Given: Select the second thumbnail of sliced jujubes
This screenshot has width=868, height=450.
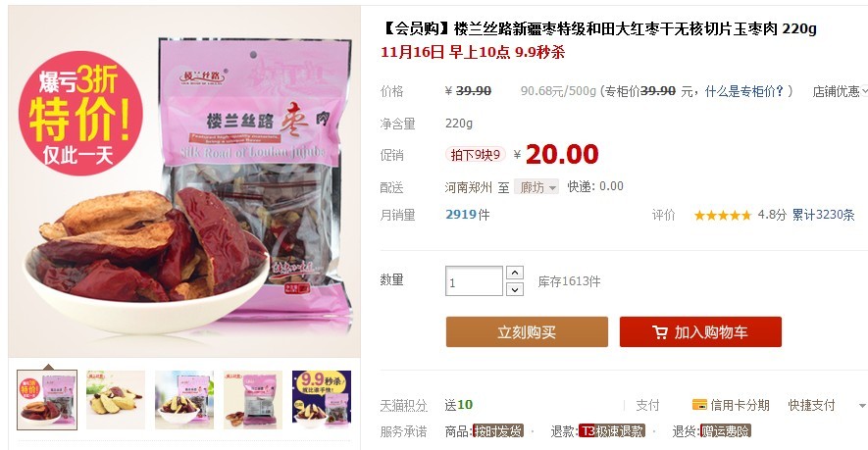Looking at the screenshot, I should 116,400.
